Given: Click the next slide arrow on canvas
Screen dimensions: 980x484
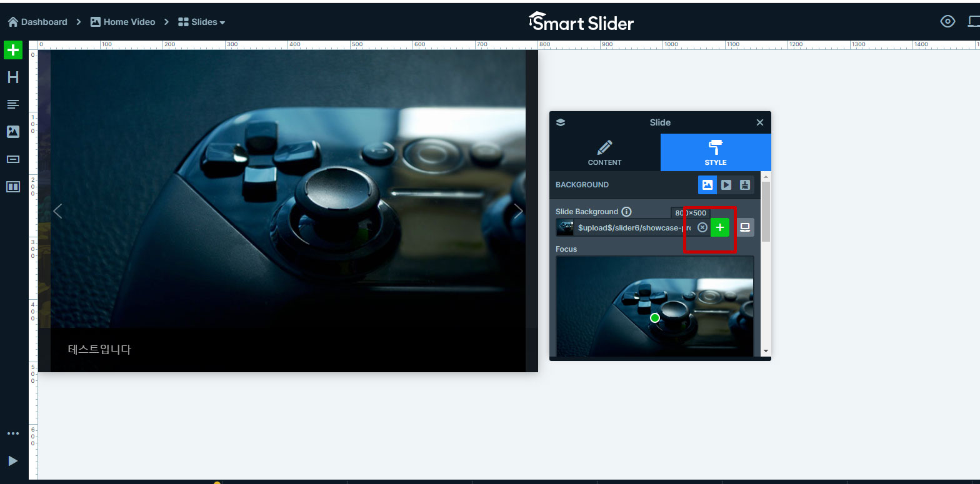Looking at the screenshot, I should point(518,211).
